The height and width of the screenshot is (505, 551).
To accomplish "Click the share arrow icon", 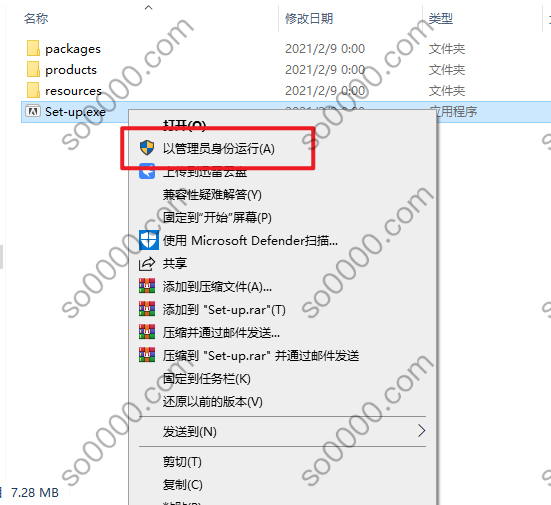I will point(147,264).
